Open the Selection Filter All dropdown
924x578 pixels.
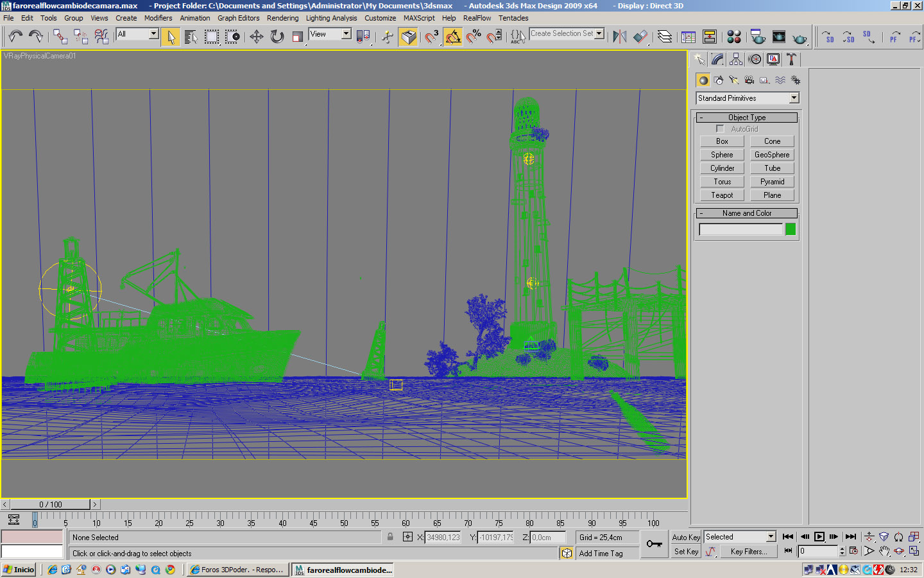137,34
